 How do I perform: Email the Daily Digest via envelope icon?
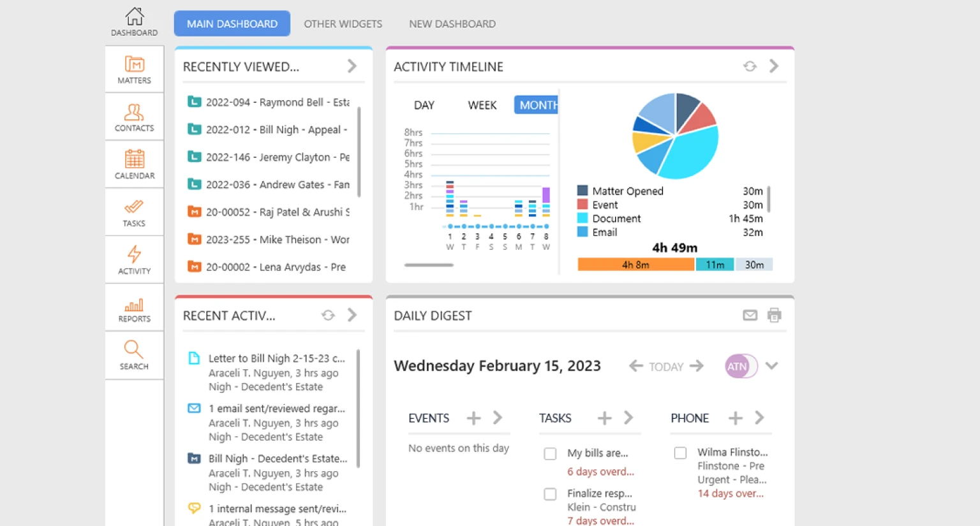tap(750, 315)
